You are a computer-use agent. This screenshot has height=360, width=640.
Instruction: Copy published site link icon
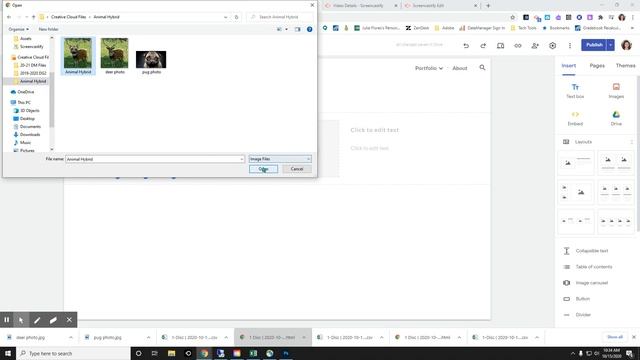(x=518, y=45)
